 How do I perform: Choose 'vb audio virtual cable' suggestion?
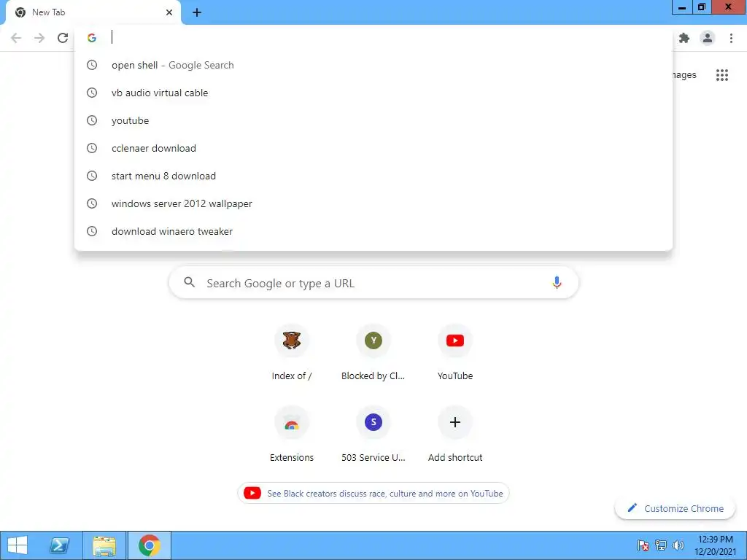(373, 93)
